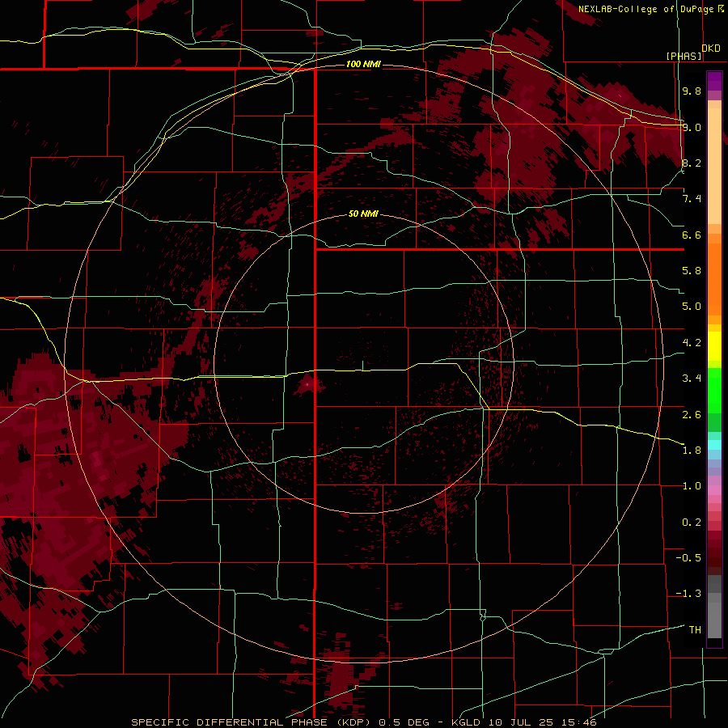Click the 5.0 value on the color scale
Viewport: 728px width, 728px height.
[692, 307]
